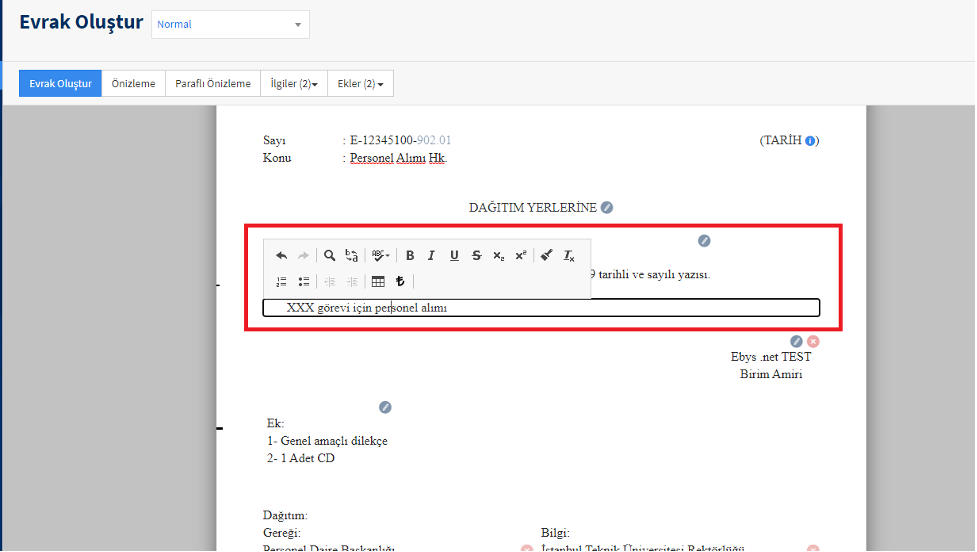Open the Replace tool icon

[351, 255]
